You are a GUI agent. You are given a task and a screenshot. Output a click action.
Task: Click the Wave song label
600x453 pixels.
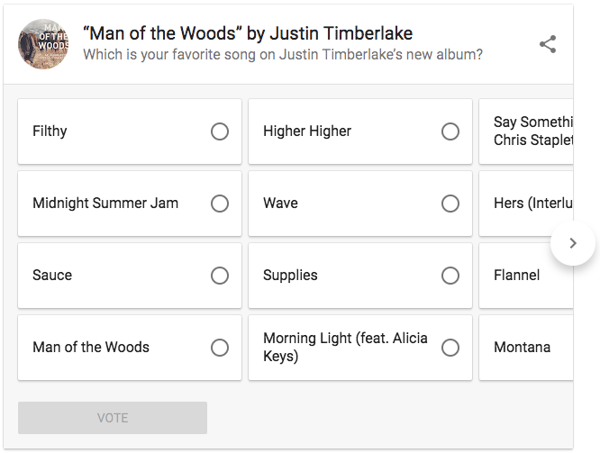[280, 203]
